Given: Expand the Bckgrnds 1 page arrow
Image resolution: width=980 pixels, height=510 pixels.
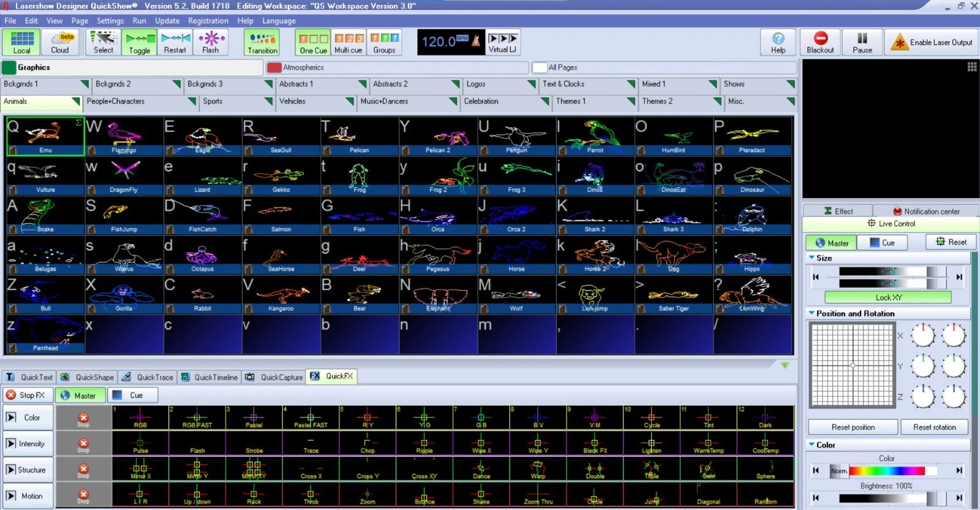Looking at the screenshot, I should (85, 84).
